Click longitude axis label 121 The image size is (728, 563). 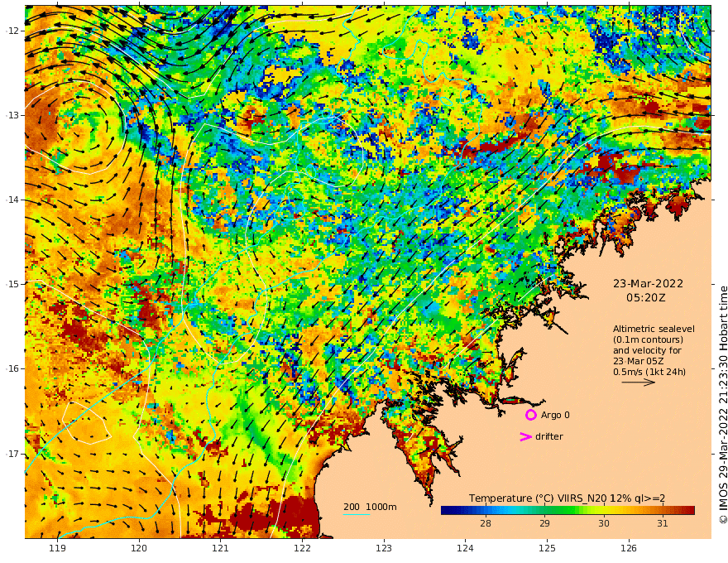pos(221,548)
